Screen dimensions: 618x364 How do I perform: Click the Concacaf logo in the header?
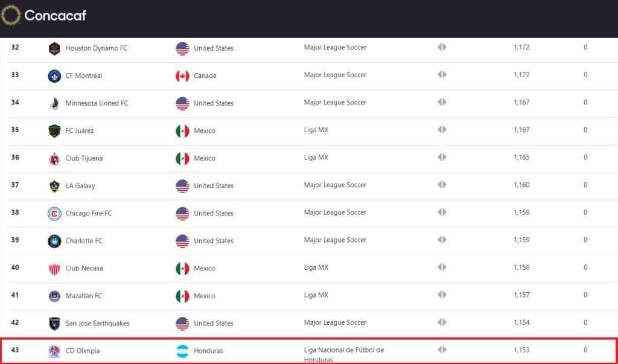[x=43, y=15]
